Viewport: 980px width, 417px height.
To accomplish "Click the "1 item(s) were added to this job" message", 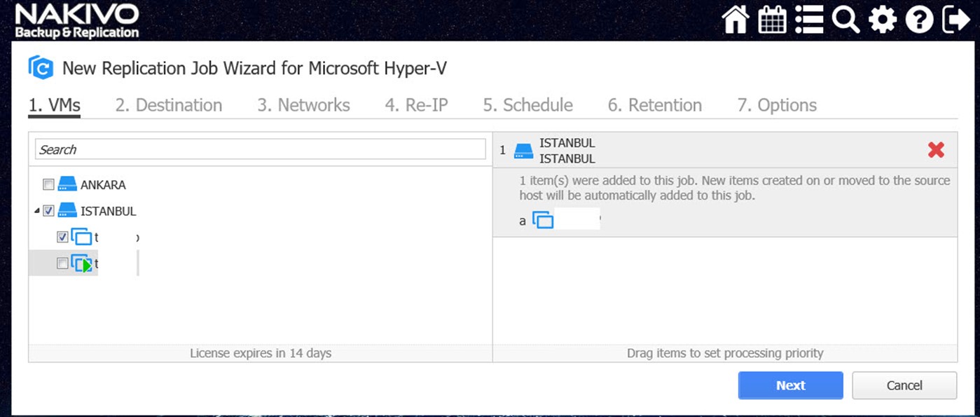I will point(735,188).
